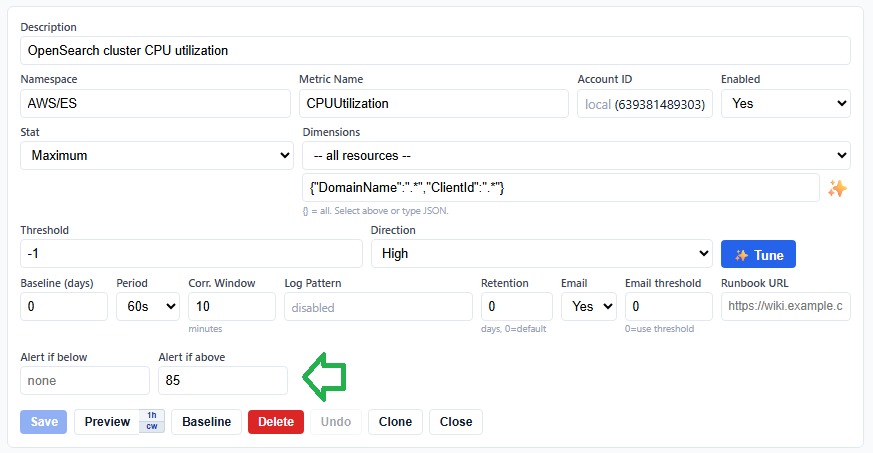Screen dimensions: 873x453
Task: Expand the Dimensions all resources dropdown
Action: click(576, 155)
